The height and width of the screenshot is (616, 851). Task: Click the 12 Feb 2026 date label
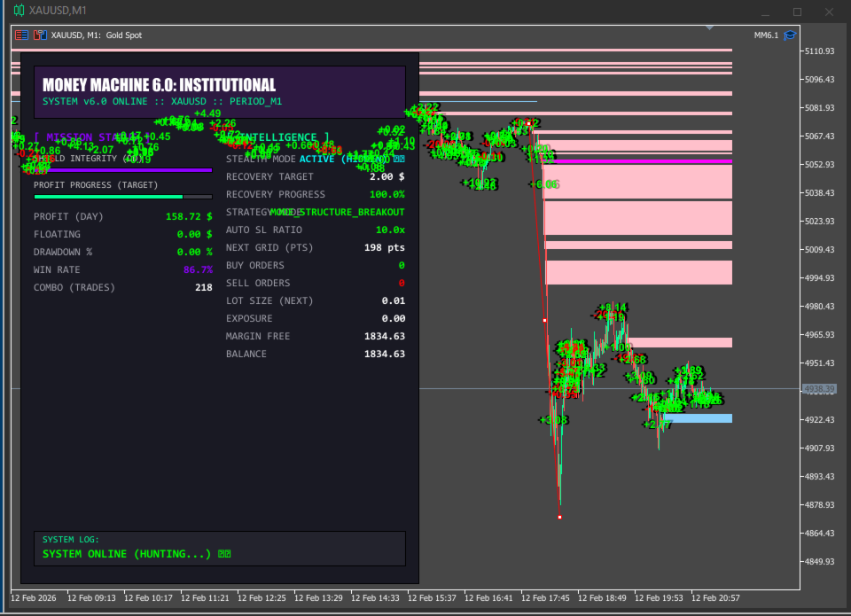[34, 598]
